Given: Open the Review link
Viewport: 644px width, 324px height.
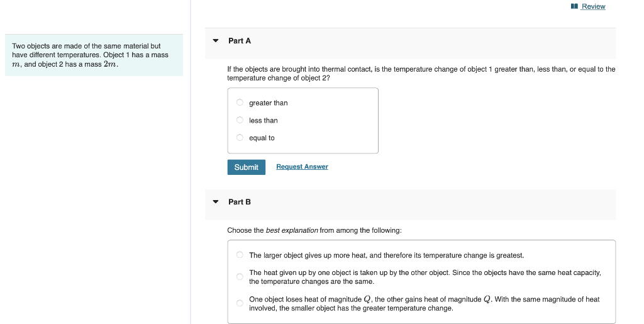Looking at the screenshot, I should point(593,6).
